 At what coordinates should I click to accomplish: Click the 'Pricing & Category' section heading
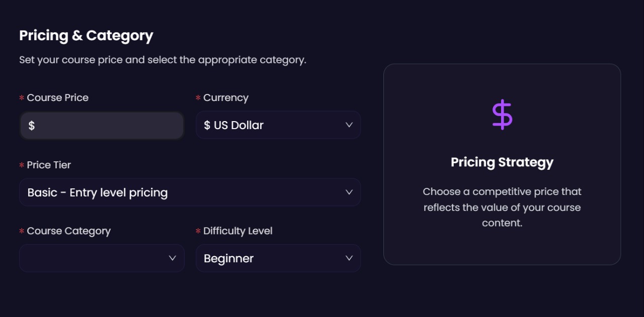[x=86, y=36]
